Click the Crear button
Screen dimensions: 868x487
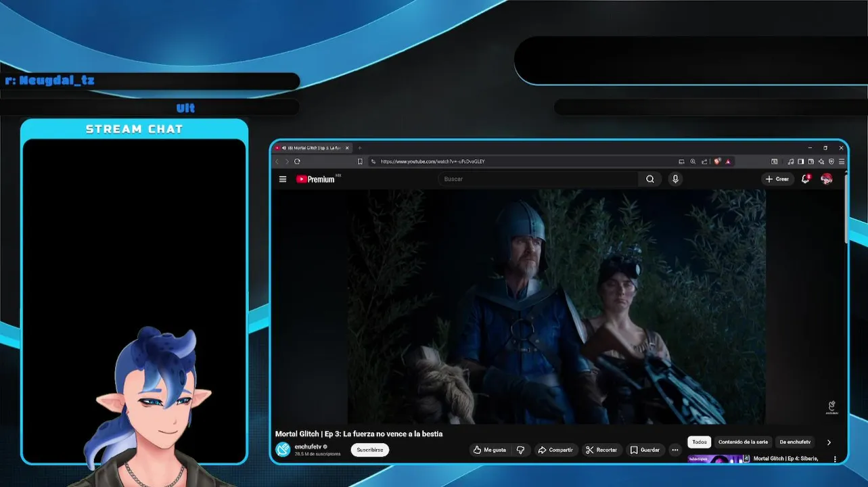[777, 179]
